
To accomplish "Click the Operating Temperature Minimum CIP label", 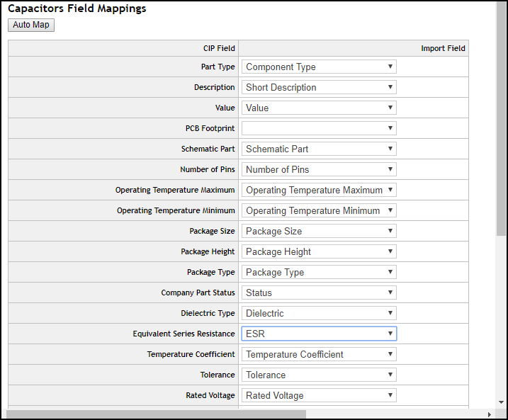I will pyautogui.click(x=176, y=210).
